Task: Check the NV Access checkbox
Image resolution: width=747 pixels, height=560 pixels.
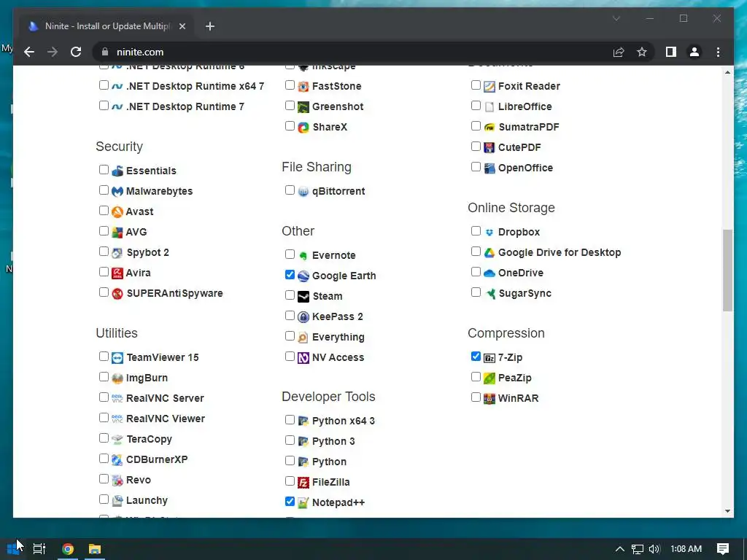Action: [290, 357]
